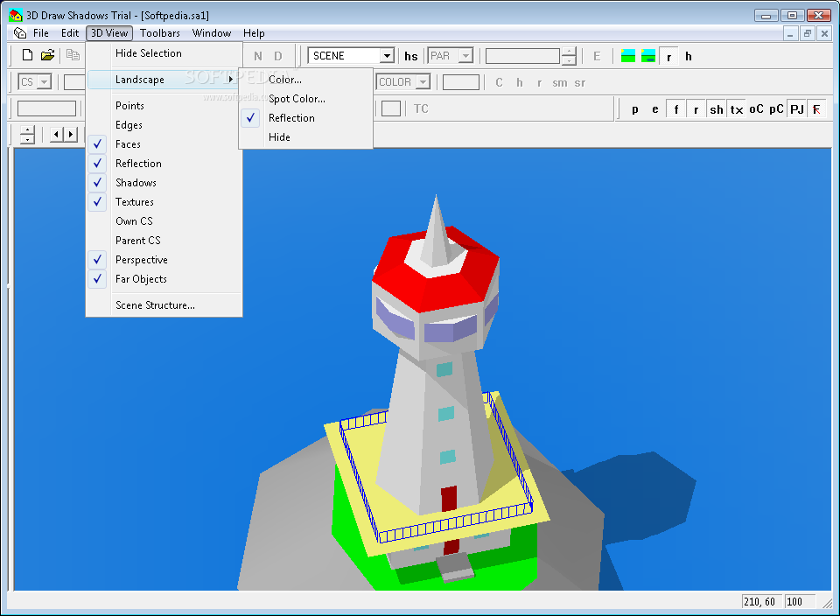The height and width of the screenshot is (616, 840).
Task: Close the 3D View menu
Action: (109, 33)
